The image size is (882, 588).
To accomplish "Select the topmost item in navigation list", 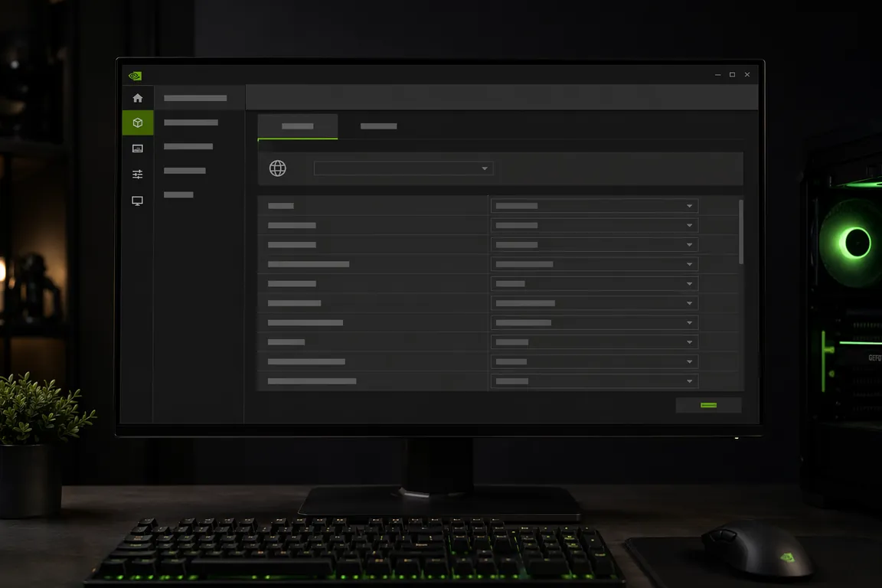I will [195, 98].
